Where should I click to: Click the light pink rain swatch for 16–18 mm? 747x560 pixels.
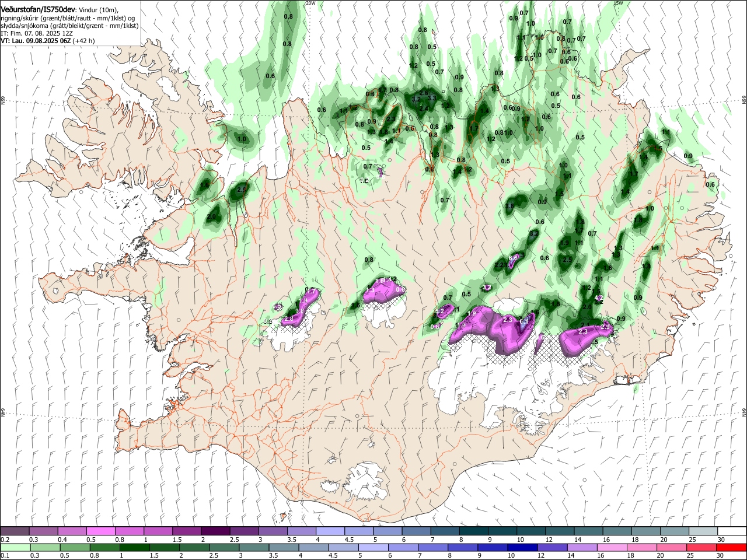point(612,548)
